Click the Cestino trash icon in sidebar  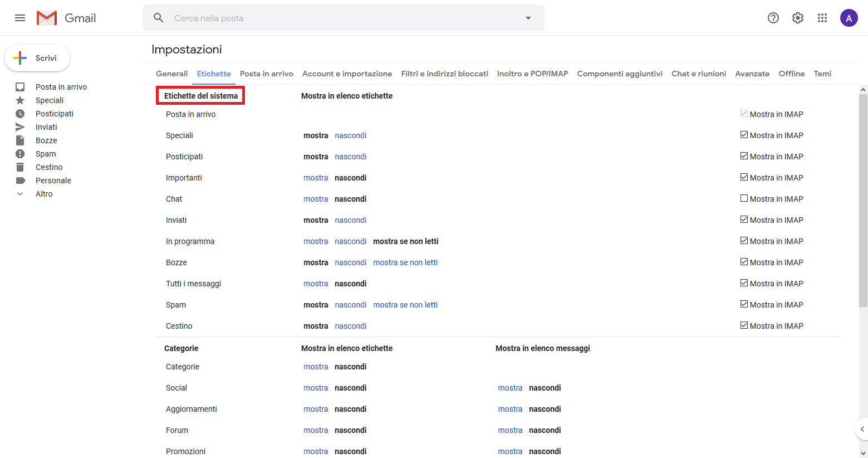click(20, 167)
